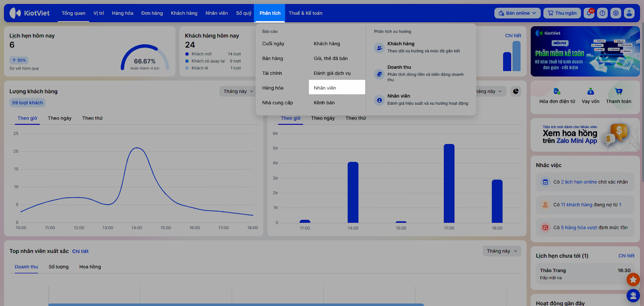The height and width of the screenshot is (306, 644).
Task: Open Chi tiết link beside Top nhân viên
Action: coord(80,251)
